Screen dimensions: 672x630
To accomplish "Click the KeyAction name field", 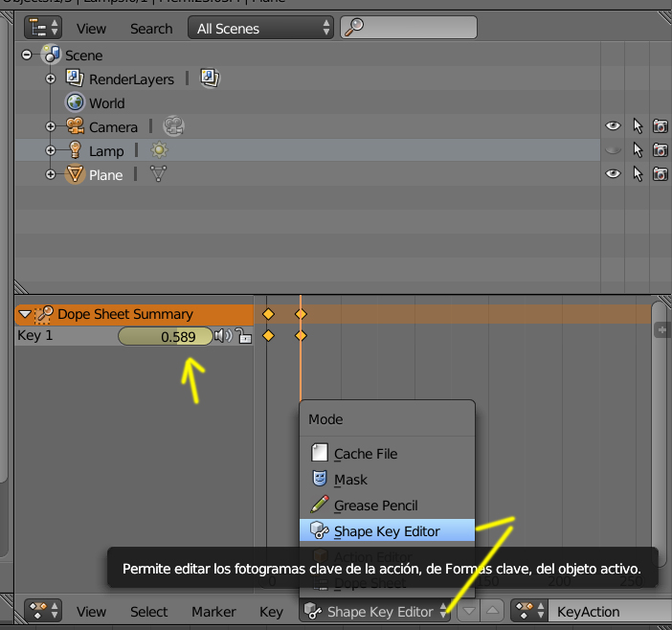I will pyautogui.click(x=610, y=611).
